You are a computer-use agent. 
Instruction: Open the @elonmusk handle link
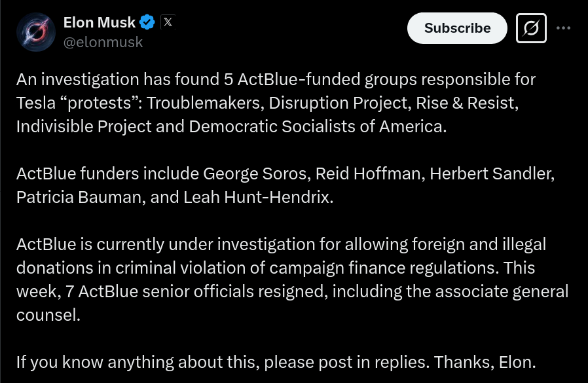103,42
